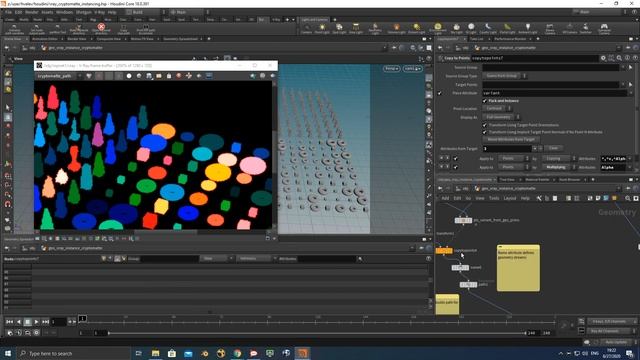The width and height of the screenshot is (640, 360).
Task: Click the Windows search box
Action: click(x=73, y=353)
